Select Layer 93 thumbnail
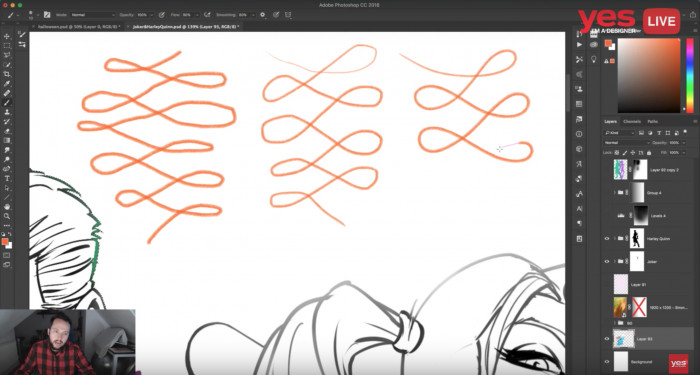Image resolution: width=700 pixels, height=375 pixels. 624,339
